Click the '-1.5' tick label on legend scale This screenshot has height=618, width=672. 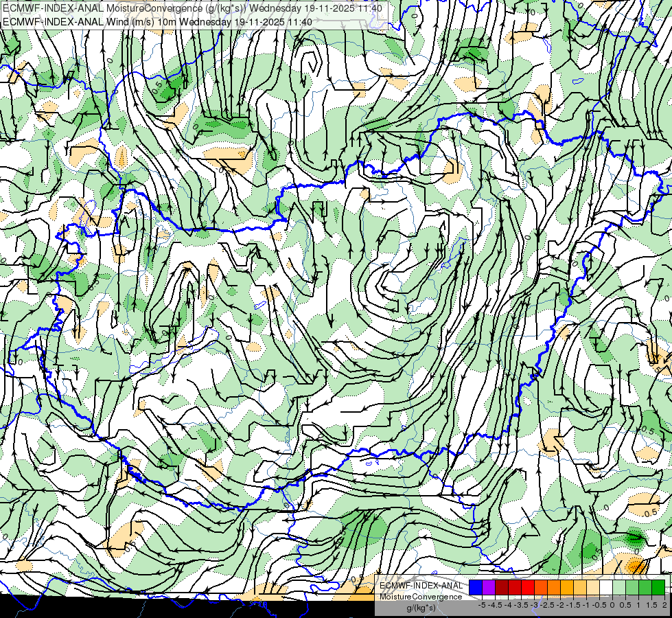(573, 605)
